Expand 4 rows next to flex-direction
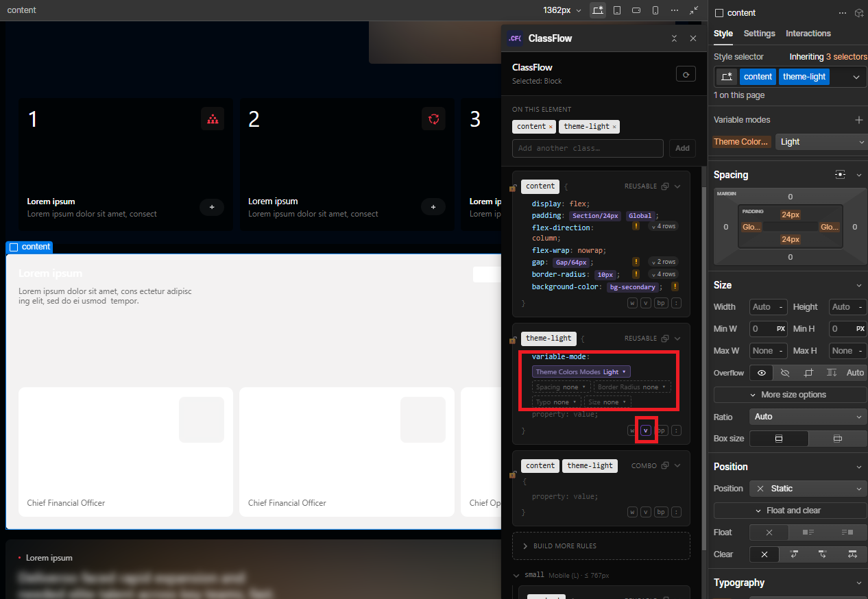The width and height of the screenshot is (868, 599). [x=662, y=226]
